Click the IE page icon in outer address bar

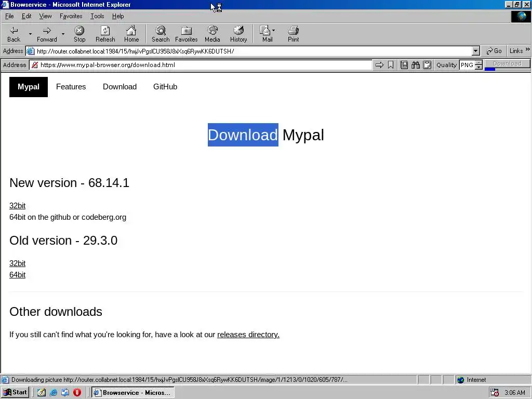click(31, 51)
